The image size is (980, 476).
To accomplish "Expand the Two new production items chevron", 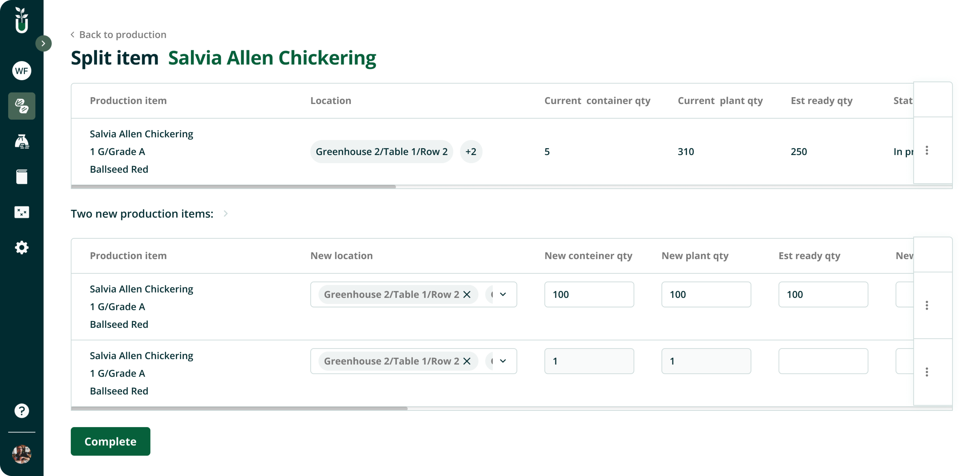I will click(226, 214).
